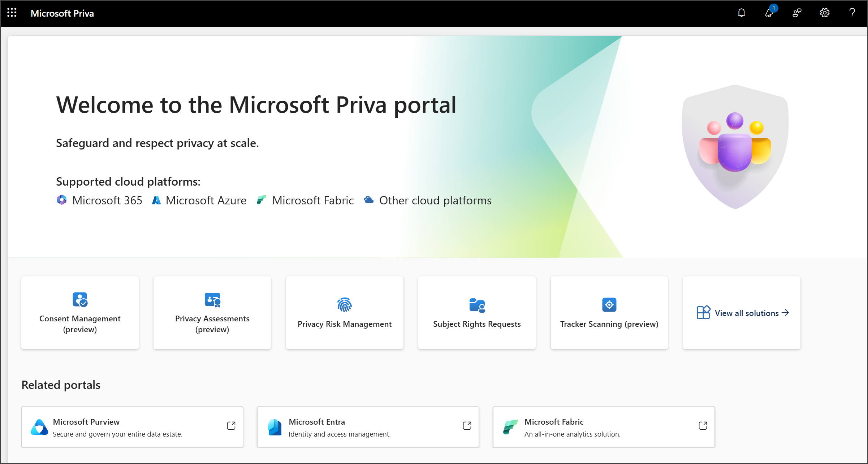Screen dimensions: 868x464
Task: Expand the app launcher waffle menu
Action: (x=12, y=13)
